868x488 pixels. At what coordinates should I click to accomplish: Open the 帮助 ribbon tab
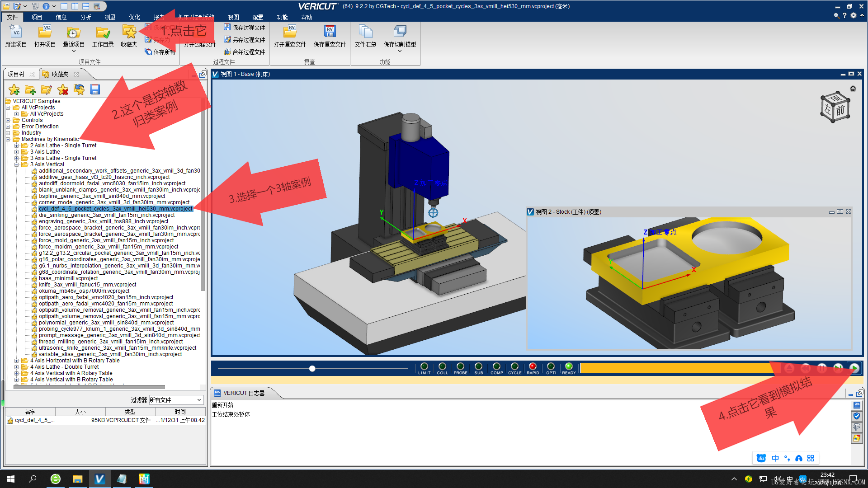click(x=307, y=17)
